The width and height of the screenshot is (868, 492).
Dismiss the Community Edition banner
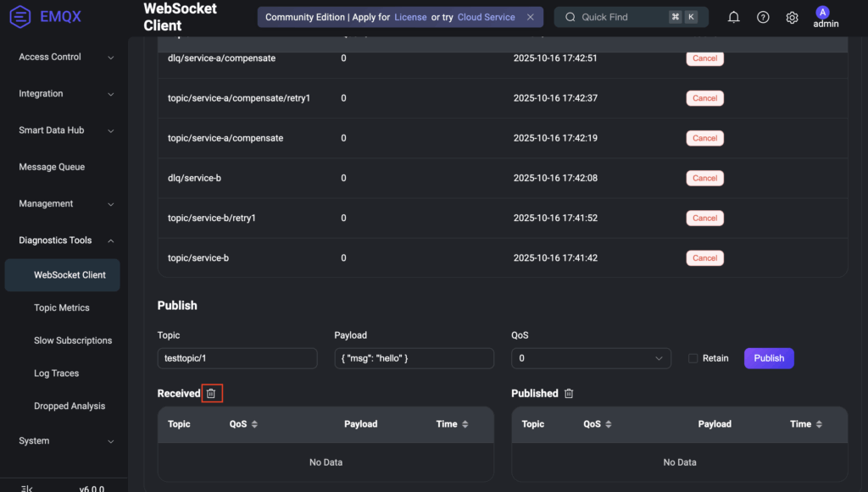531,17
